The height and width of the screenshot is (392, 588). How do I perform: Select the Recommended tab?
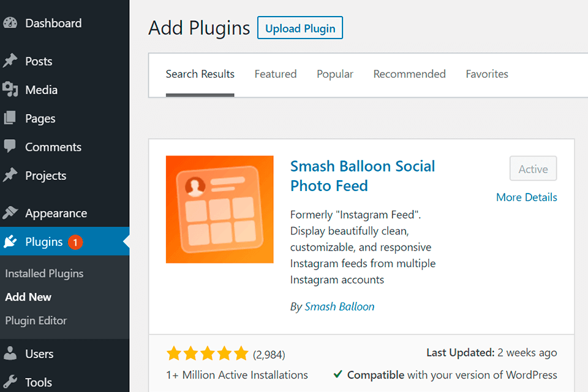click(410, 74)
